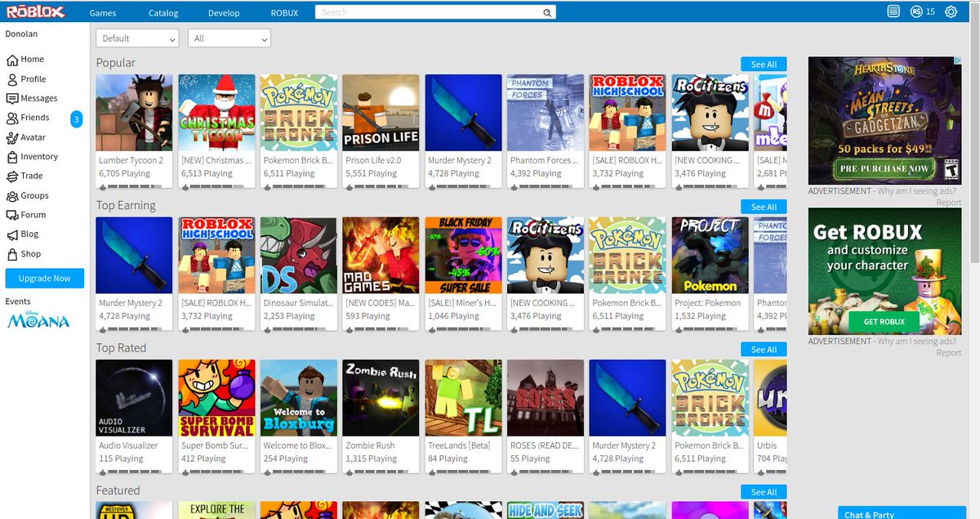Open the Groups icon in the sidebar
Viewport: 980px width, 519px height.
(12, 195)
